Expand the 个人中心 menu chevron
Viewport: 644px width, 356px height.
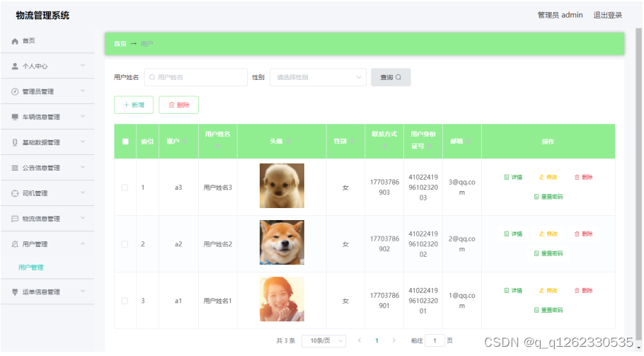[x=83, y=66]
